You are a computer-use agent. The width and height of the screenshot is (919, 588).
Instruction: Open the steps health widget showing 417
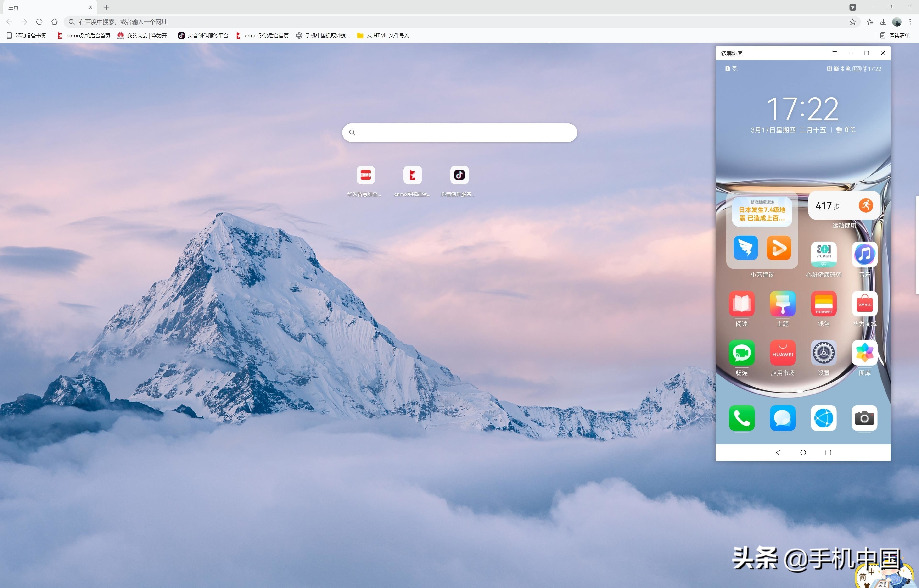(x=844, y=206)
